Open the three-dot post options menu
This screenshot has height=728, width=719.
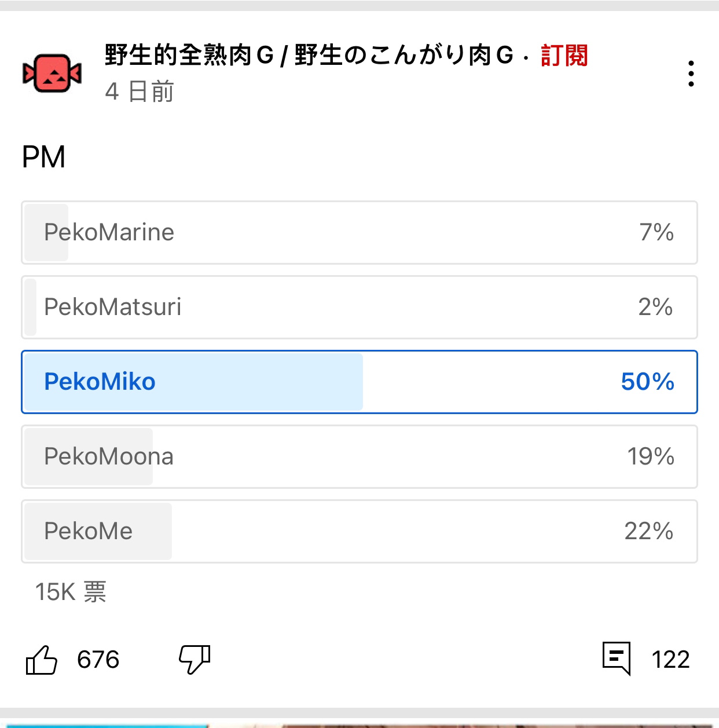click(x=691, y=74)
